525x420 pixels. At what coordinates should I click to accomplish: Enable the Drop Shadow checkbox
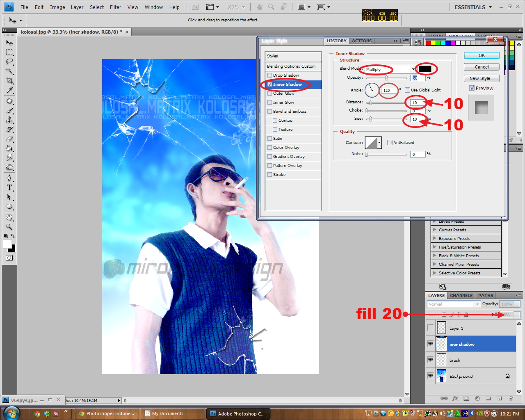click(x=269, y=75)
